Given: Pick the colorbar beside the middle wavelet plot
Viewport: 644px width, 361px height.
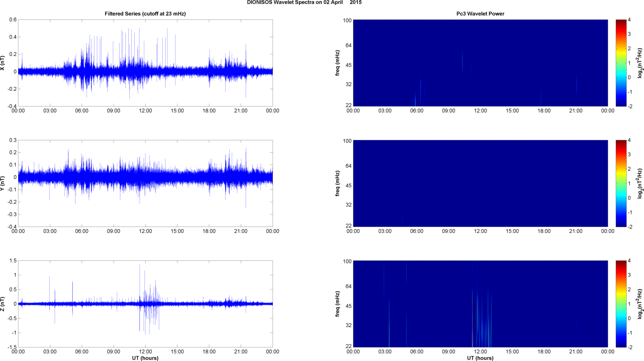Looking at the screenshot, I should pyautogui.click(x=621, y=183).
